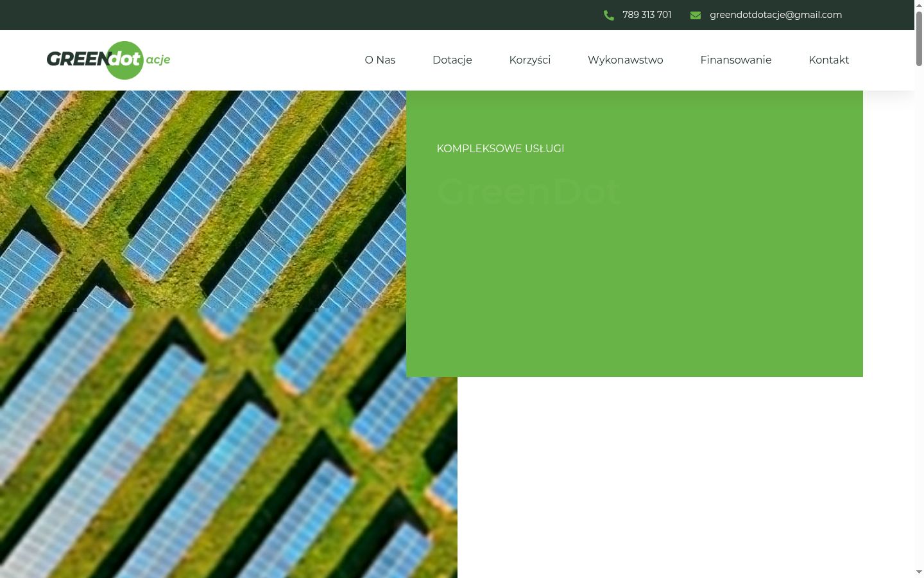Click the upper solar panels aerial photo
Screen dimensions: 924x578
click(x=203, y=199)
